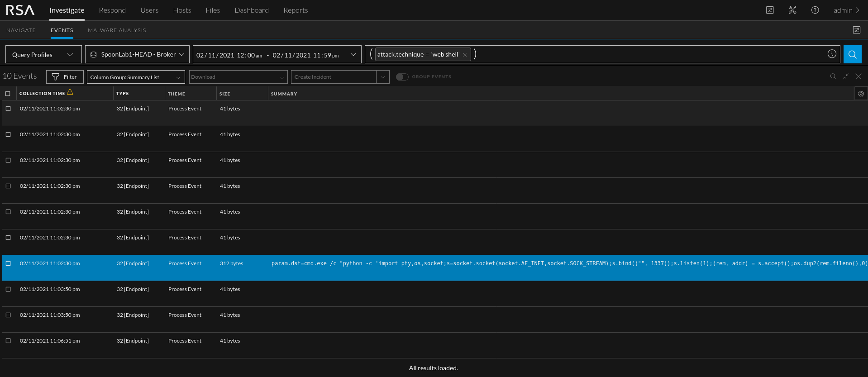The image size is (868, 377).
Task: Check the second 11:03:50 pm event row
Action: 8,315
